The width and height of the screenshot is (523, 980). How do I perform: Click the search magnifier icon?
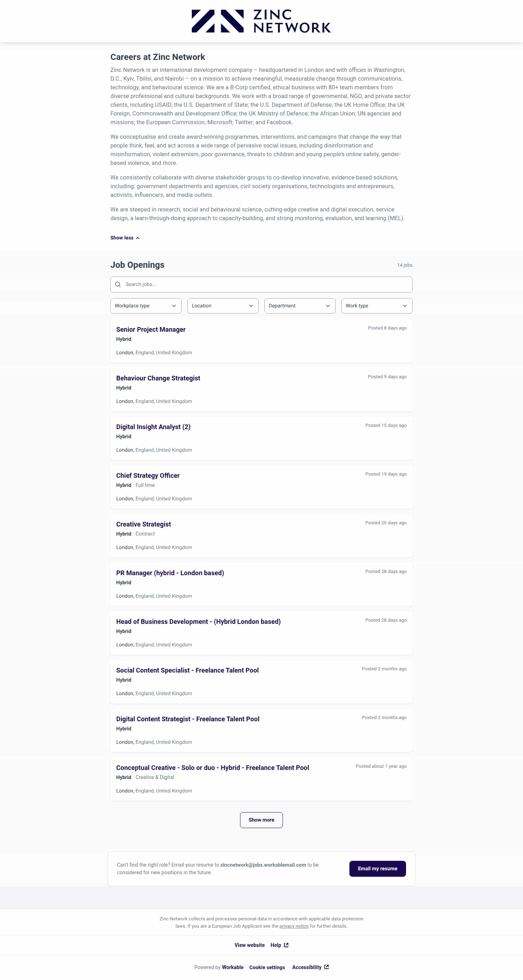click(x=118, y=284)
